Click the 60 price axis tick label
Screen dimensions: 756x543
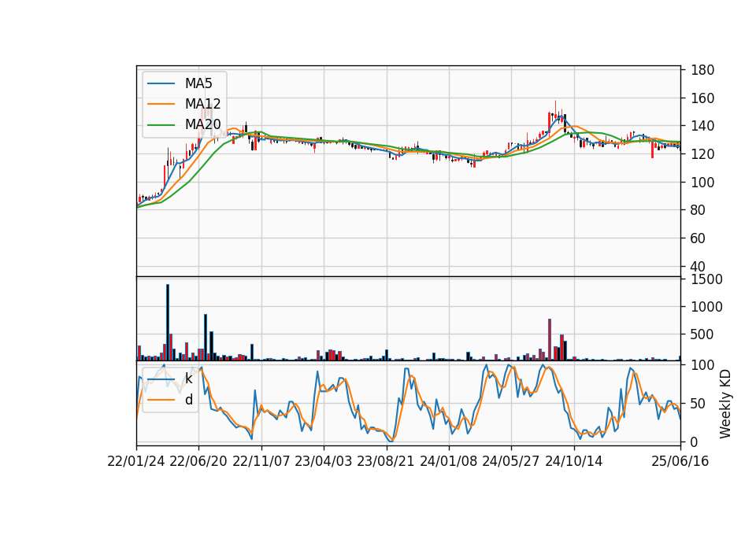pos(698,238)
